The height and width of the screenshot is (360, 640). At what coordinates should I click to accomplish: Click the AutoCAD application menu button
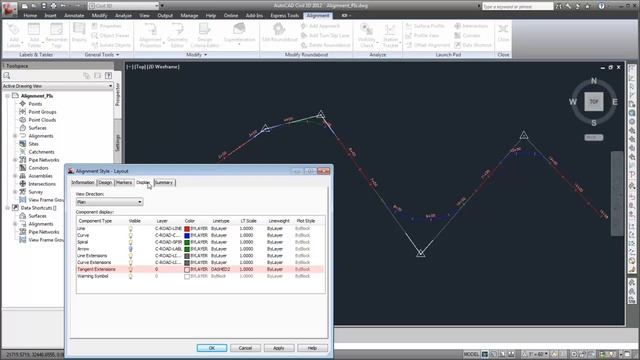click(x=9, y=9)
